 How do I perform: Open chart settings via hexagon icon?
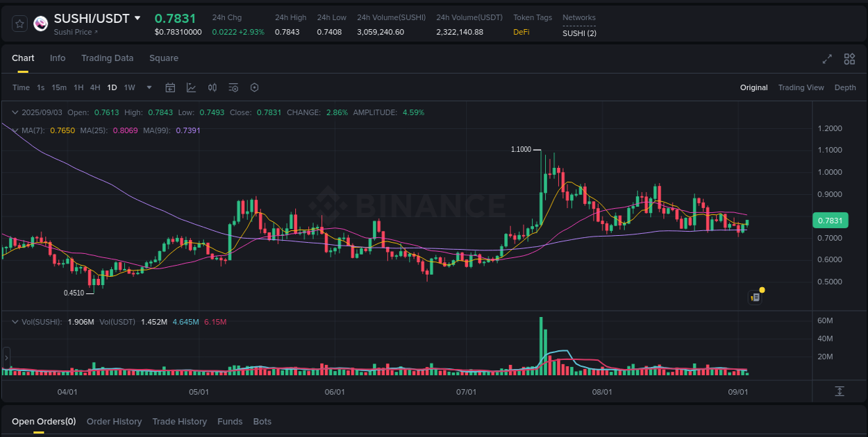click(x=254, y=87)
